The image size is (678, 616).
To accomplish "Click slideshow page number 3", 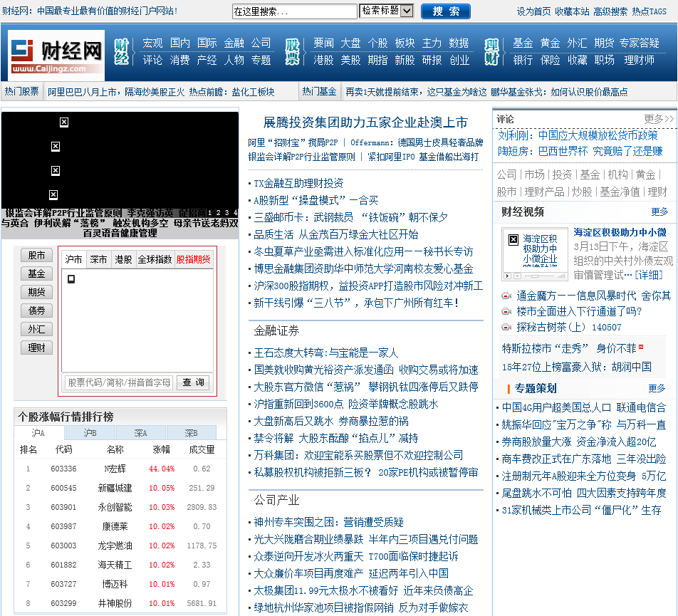I will 226,213.
